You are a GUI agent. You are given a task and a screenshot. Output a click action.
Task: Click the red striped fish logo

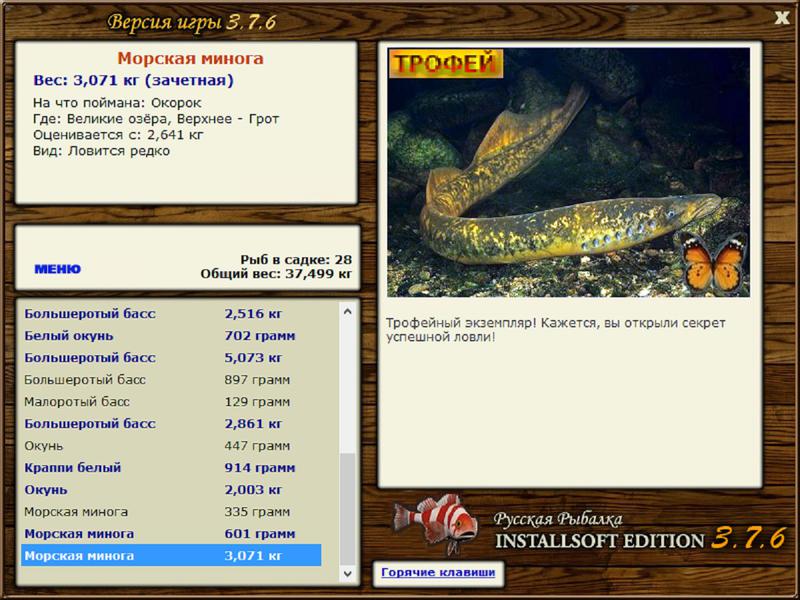coord(436,523)
